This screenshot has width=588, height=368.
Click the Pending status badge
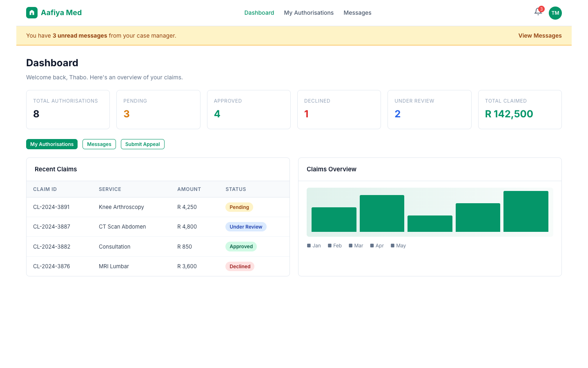point(239,207)
